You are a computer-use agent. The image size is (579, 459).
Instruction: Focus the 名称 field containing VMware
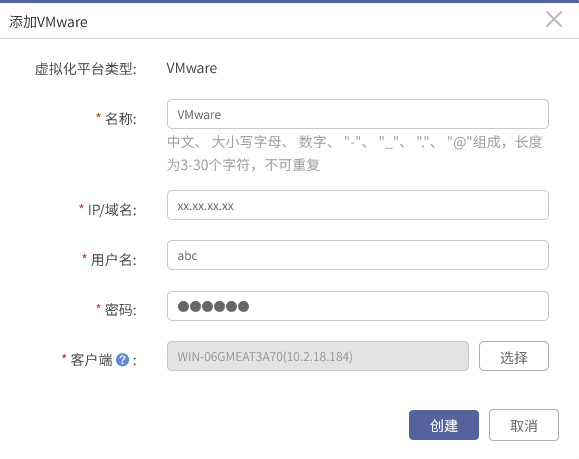click(357, 114)
